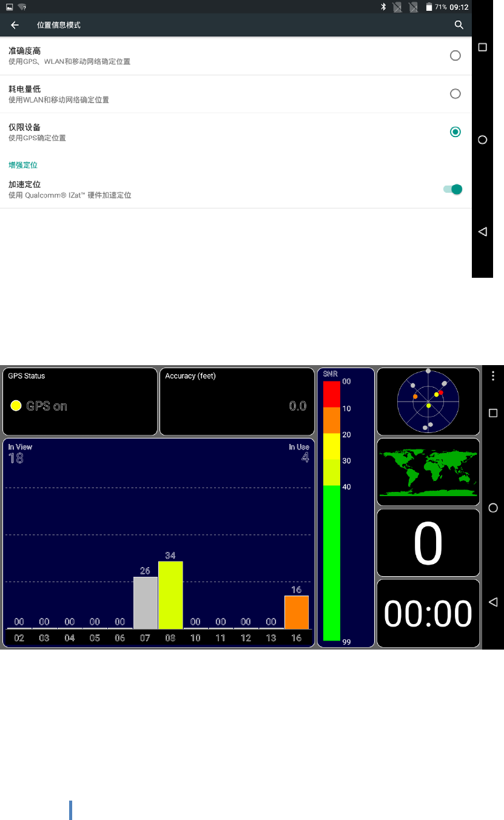Tap the yellow GPS on indicator

pyautogui.click(x=16, y=406)
